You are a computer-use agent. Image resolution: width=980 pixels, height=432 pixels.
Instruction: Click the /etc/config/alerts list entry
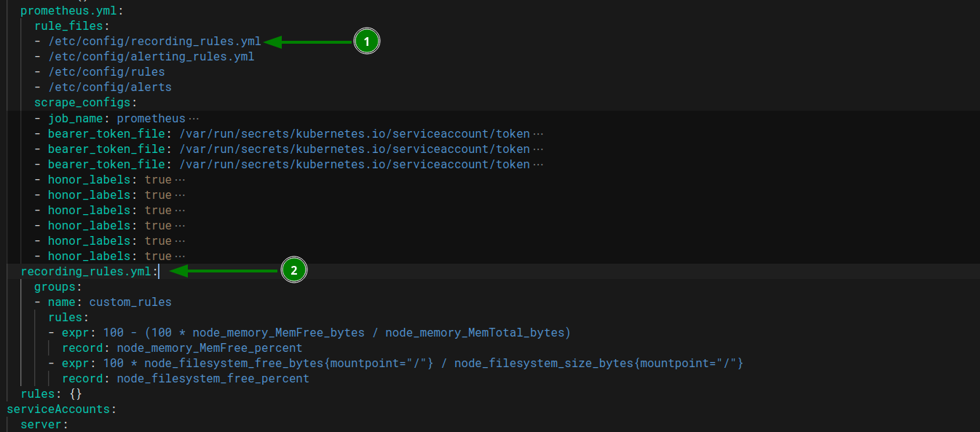click(110, 87)
